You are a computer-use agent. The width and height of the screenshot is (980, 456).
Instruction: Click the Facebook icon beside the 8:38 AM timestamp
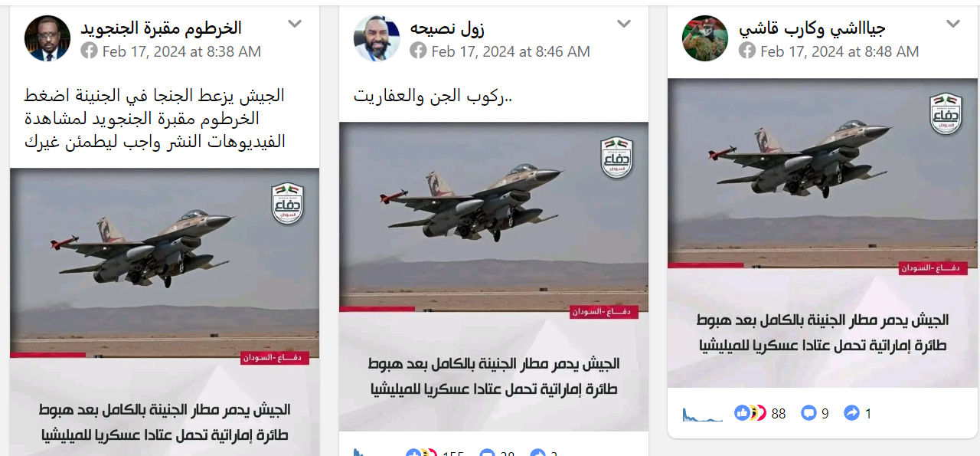tap(90, 51)
